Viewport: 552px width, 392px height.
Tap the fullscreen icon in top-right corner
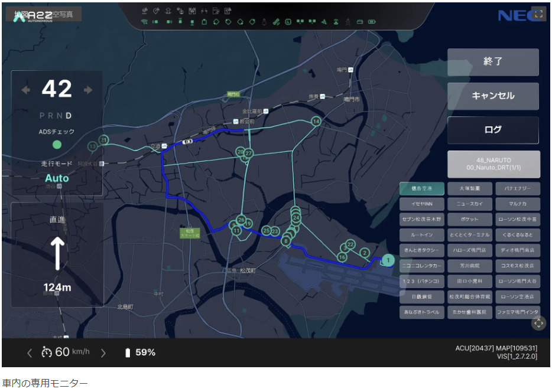click(x=538, y=15)
